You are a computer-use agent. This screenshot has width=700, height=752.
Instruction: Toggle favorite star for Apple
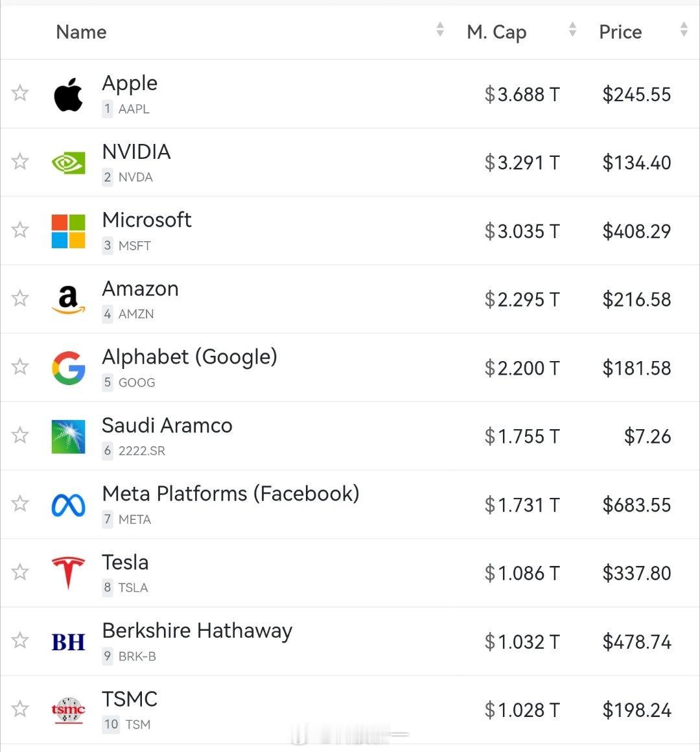[x=19, y=93]
